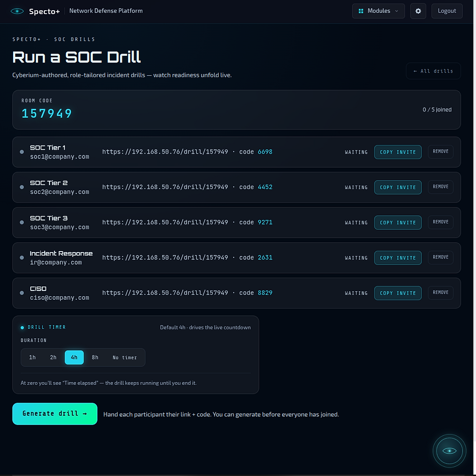
Task: Click the status dot beside SOC Tier 1
Action: (x=22, y=152)
